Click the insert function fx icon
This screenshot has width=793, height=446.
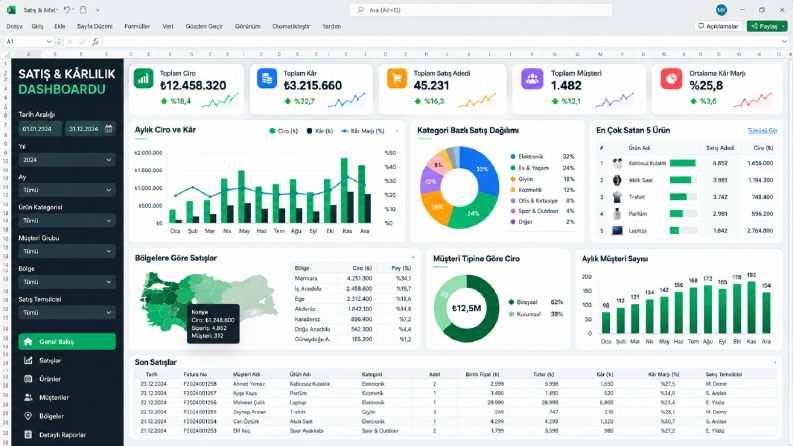pyautogui.click(x=96, y=41)
